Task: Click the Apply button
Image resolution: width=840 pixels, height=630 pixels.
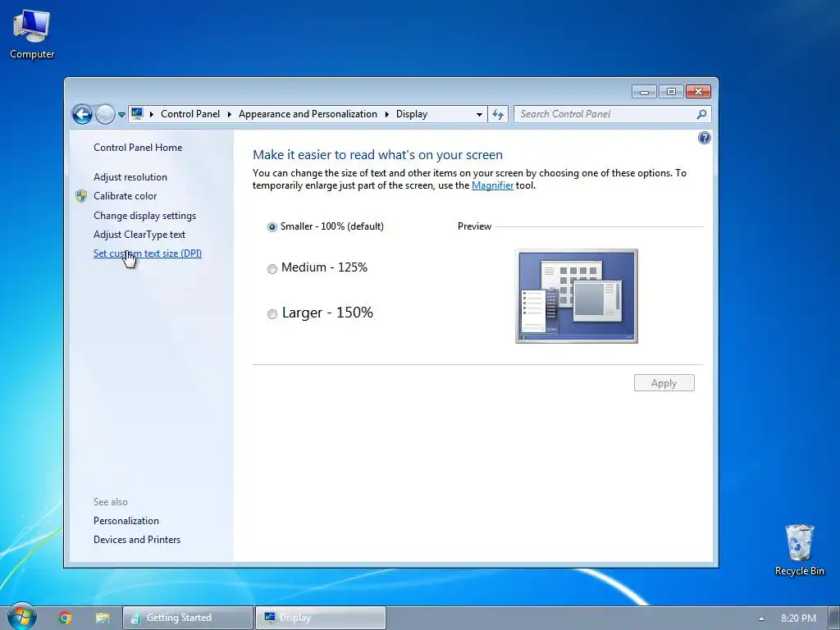Action: [664, 383]
